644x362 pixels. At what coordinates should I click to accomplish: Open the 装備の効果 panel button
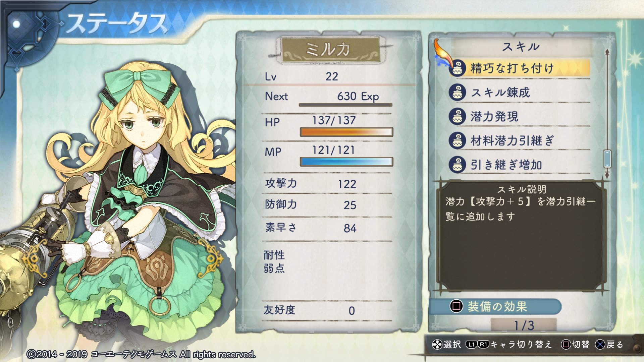(495, 306)
